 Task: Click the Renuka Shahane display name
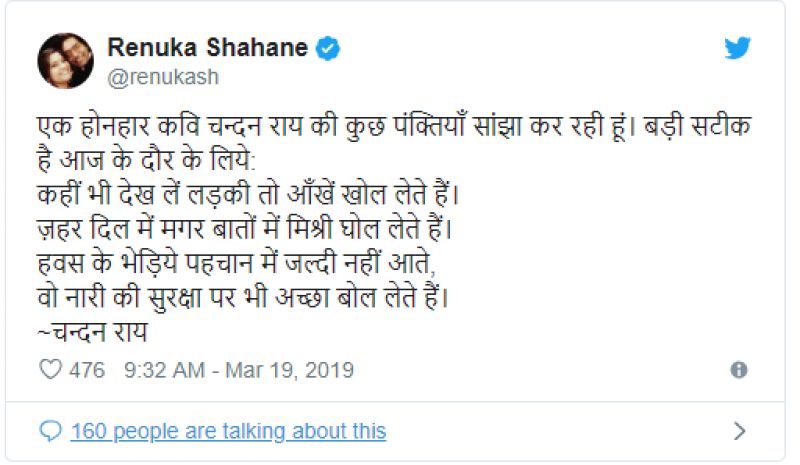pyautogui.click(x=207, y=48)
